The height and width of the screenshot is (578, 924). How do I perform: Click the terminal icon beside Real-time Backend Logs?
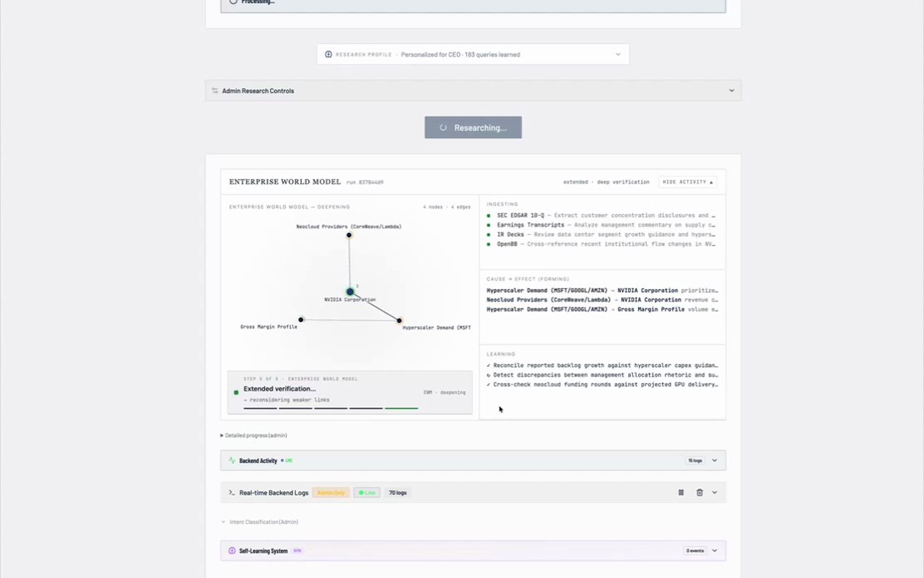point(232,493)
